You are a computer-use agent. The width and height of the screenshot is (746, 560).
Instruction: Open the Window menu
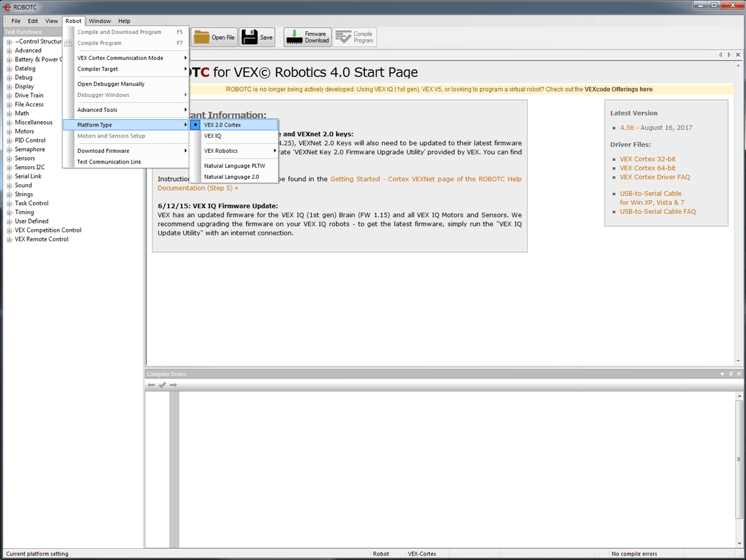pyautogui.click(x=100, y=21)
